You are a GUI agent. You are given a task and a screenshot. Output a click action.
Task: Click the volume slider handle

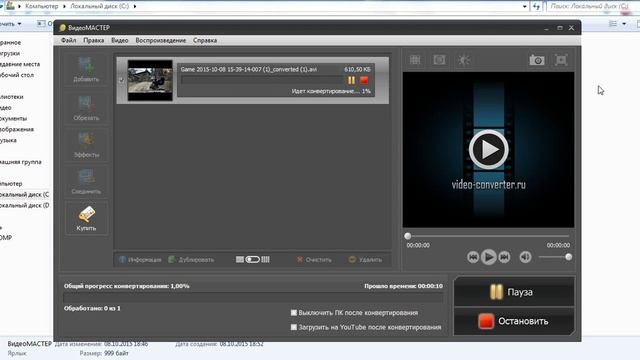[x=568, y=257]
